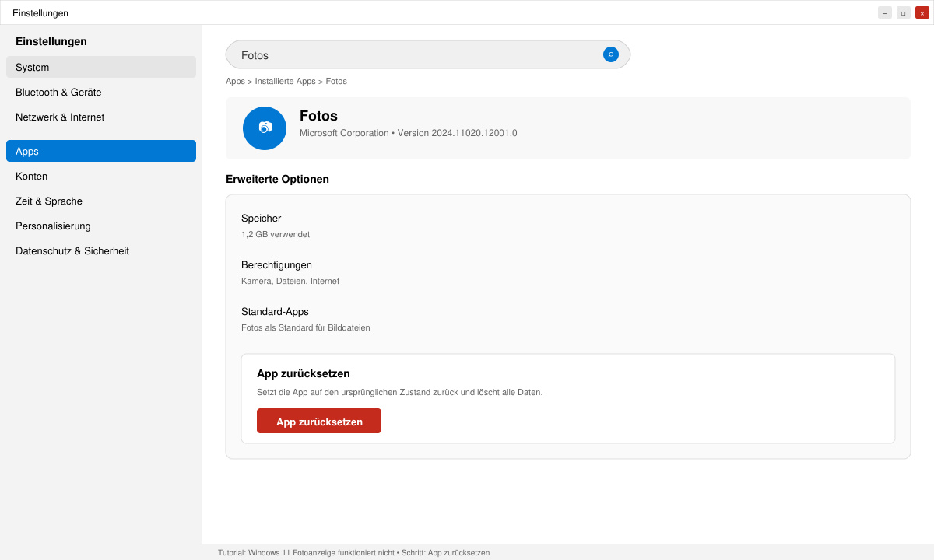This screenshot has width=934, height=560.
Task: Select Netzwerk & Internet in sidebar
Action: click(x=101, y=117)
